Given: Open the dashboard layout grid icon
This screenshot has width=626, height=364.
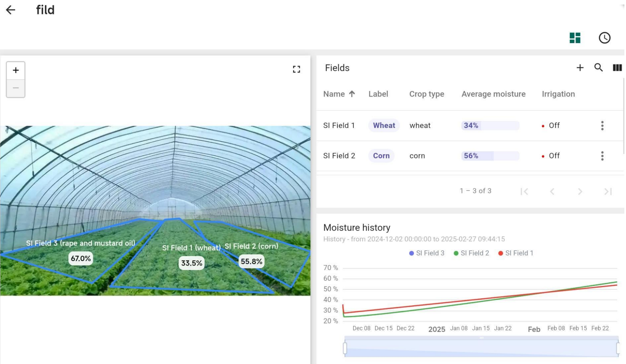Looking at the screenshot, I should (575, 38).
